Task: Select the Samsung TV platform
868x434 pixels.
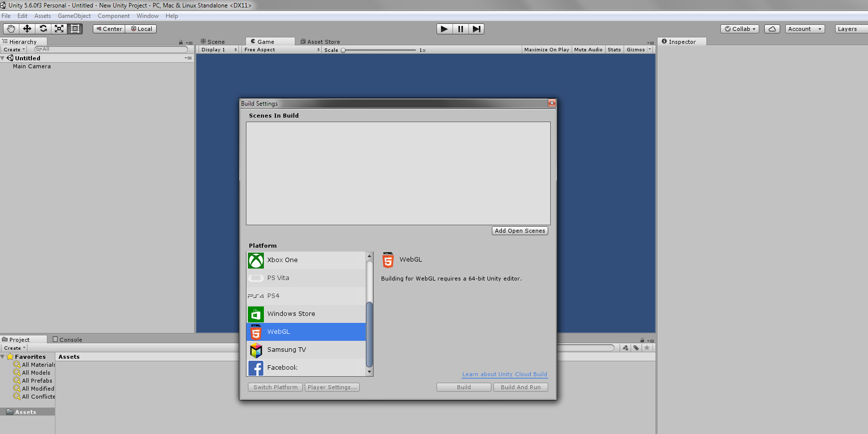Action: (306, 350)
